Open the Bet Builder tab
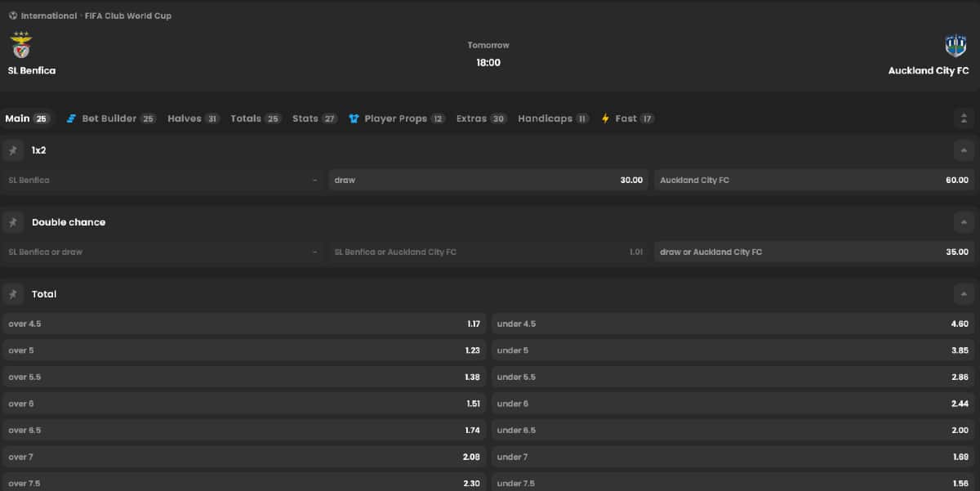 (111, 118)
